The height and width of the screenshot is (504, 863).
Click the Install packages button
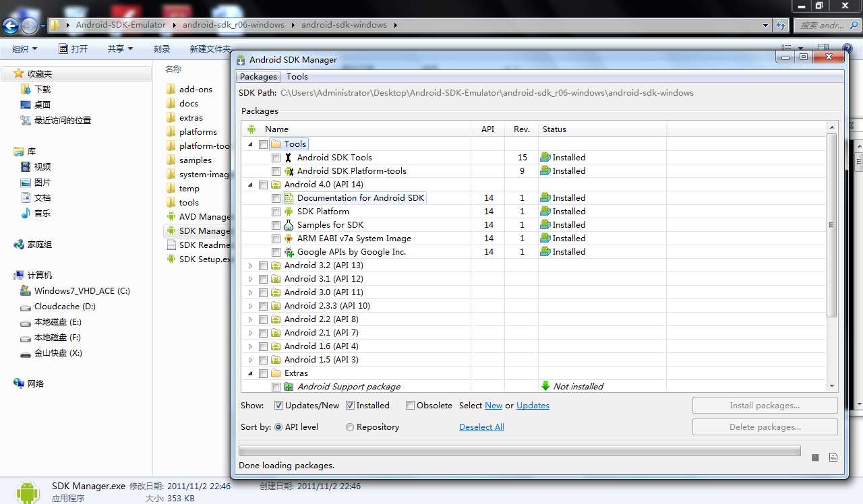point(765,406)
